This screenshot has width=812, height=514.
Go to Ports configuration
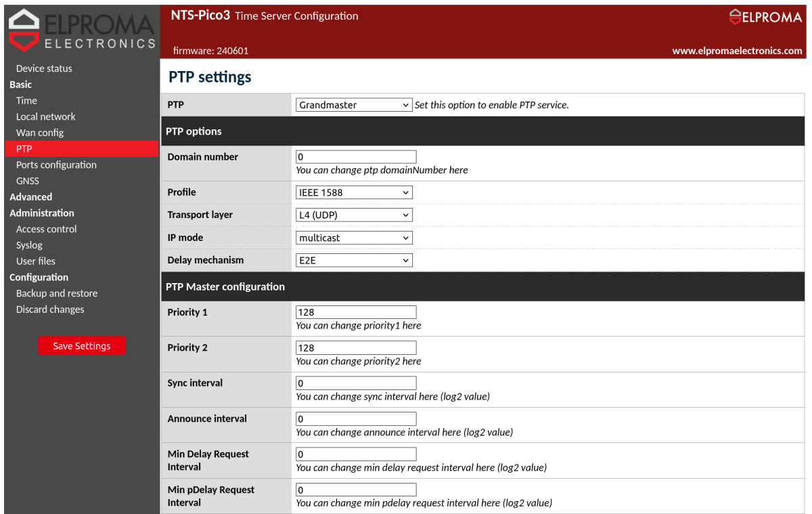56,165
